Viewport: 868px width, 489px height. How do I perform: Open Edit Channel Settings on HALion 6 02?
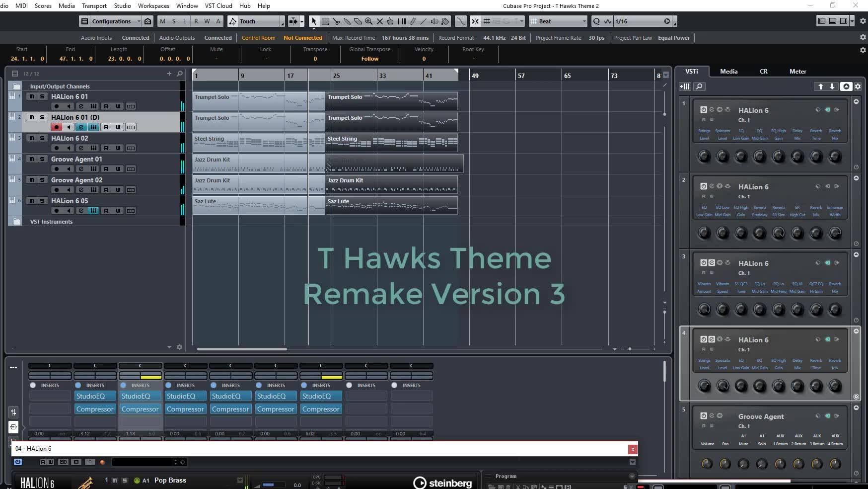81,148
